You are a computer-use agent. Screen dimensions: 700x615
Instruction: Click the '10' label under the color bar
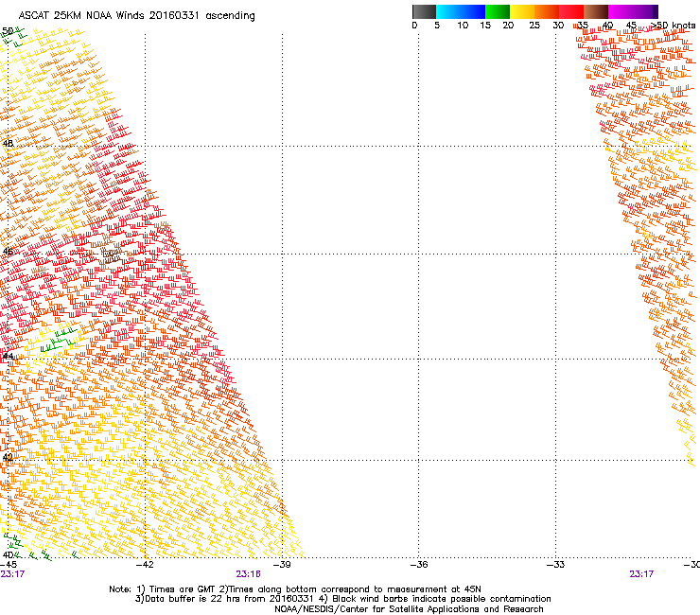(x=463, y=26)
